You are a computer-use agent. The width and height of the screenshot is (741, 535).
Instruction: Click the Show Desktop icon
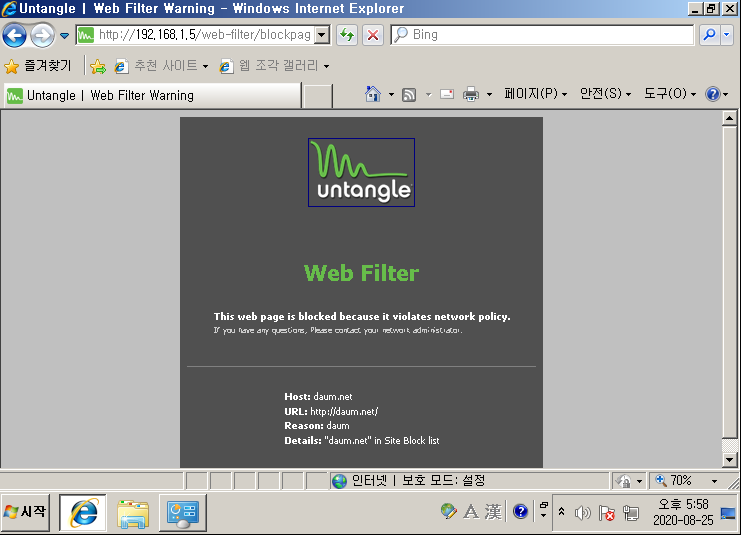[x=728, y=512]
